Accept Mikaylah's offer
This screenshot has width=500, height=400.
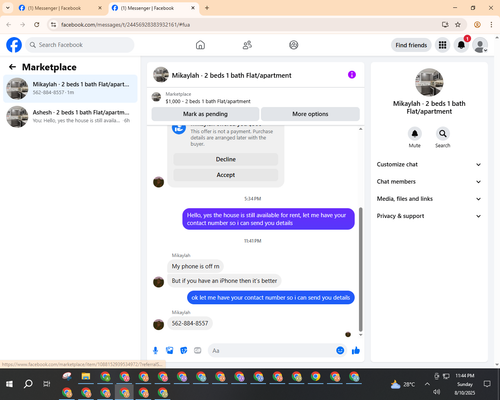click(226, 175)
